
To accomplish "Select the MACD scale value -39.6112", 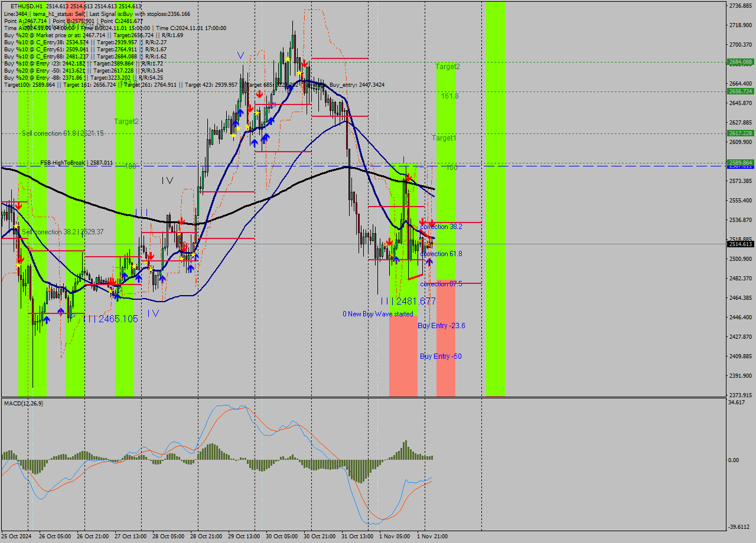I will click(740, 527).
